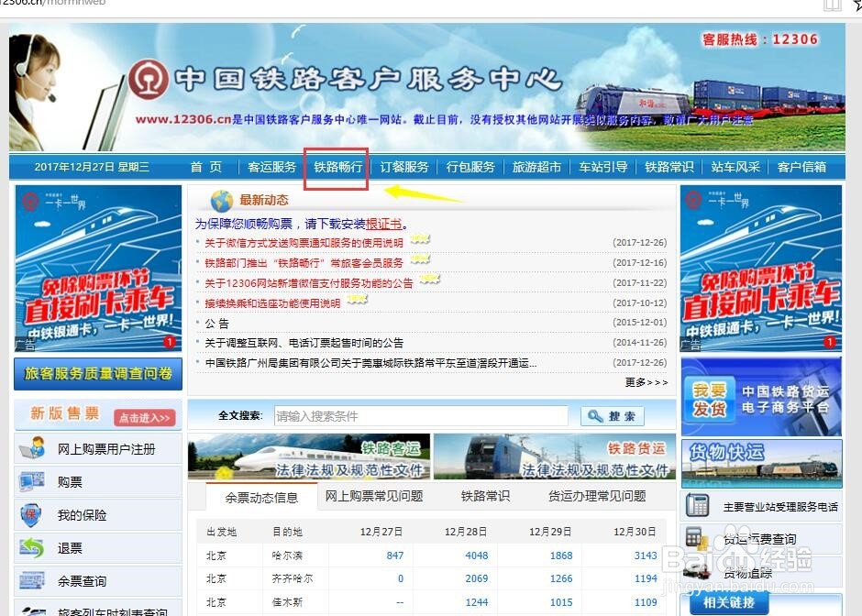Open the 行包服务 menu item
Screen dimensions: 862x616
[x=470, y=167]
